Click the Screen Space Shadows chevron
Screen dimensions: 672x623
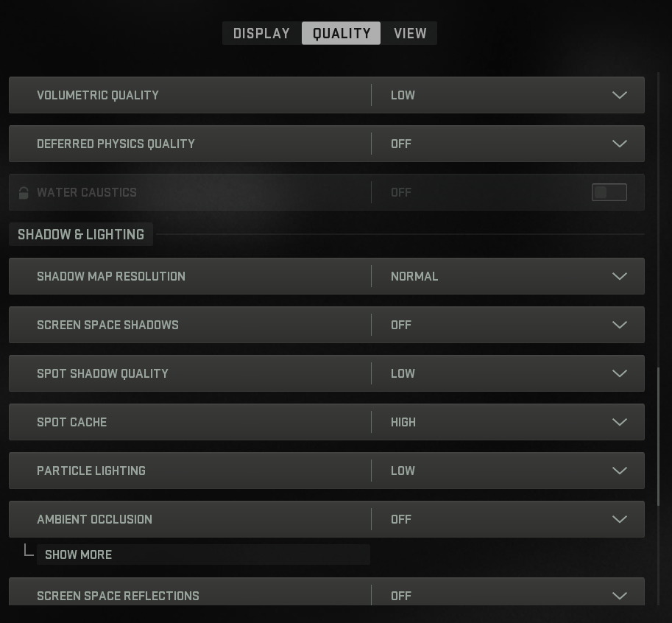pos(619,325)
